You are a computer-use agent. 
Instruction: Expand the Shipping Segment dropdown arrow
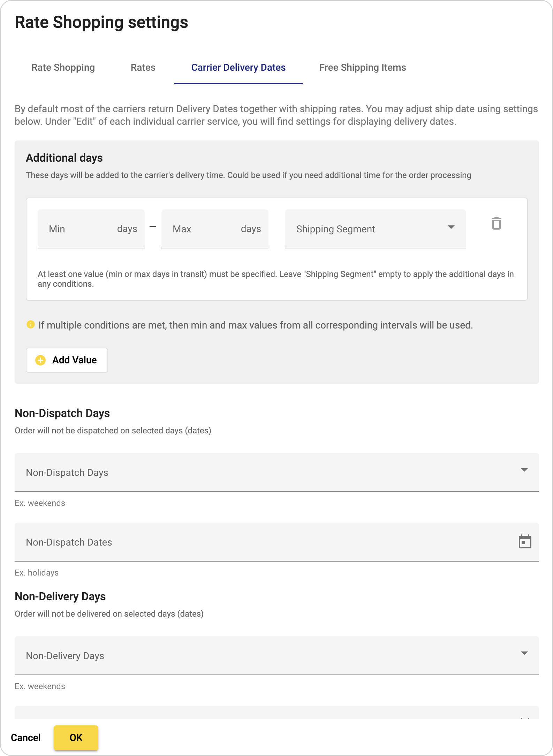coord(451,227)
